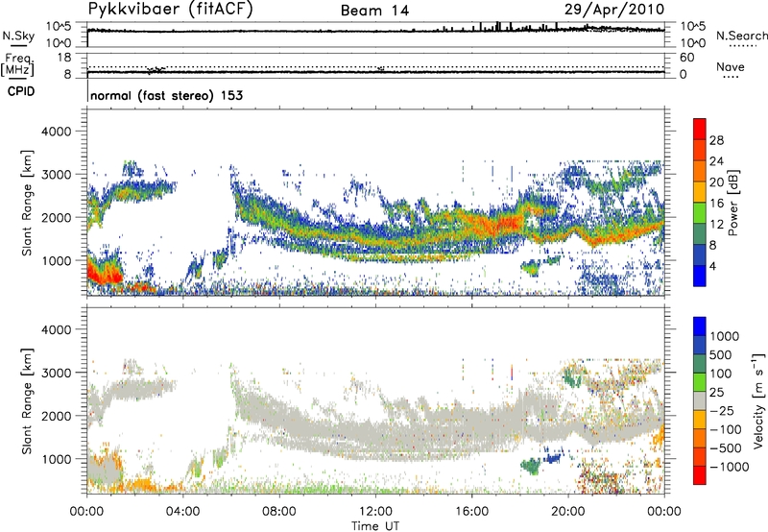This screenshot has height=532, width=768.
Task: Click the 1000 tick in power panel
Action: coord(56,260)
